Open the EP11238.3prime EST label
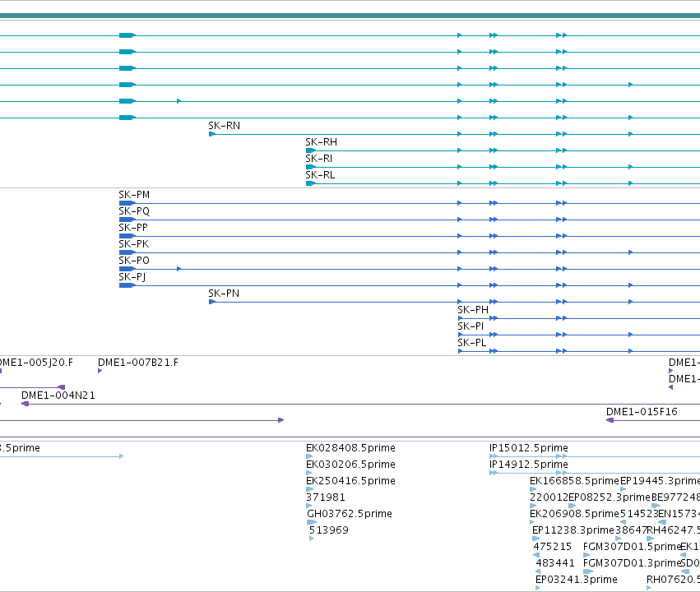Image resolution: width=700 pixels, height=592 pixels. [573, 530]
